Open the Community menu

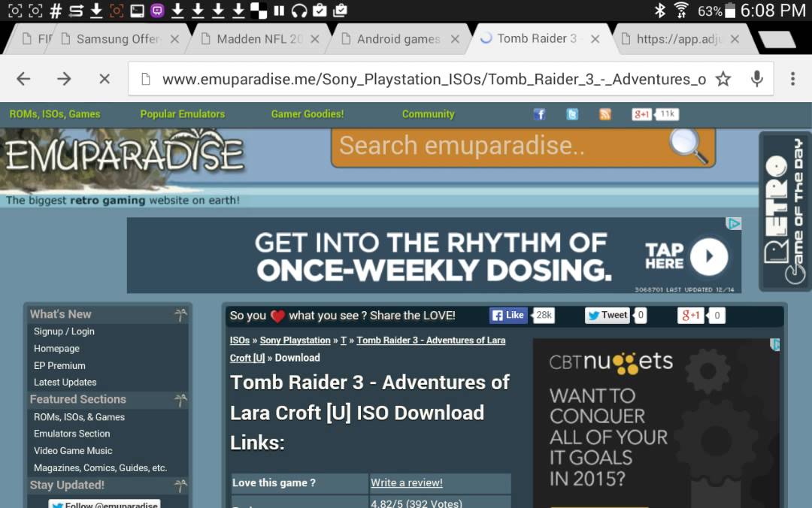[x=429, y=114]
